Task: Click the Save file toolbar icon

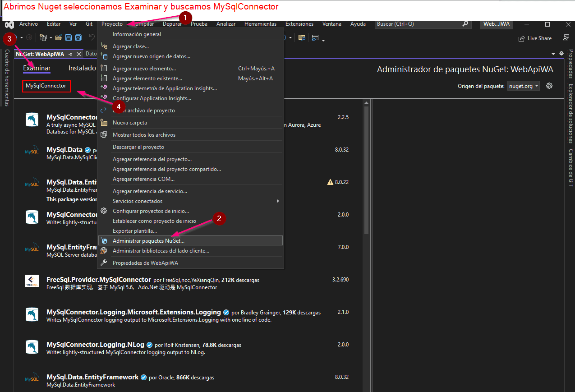Action: [x=69, y=38]
